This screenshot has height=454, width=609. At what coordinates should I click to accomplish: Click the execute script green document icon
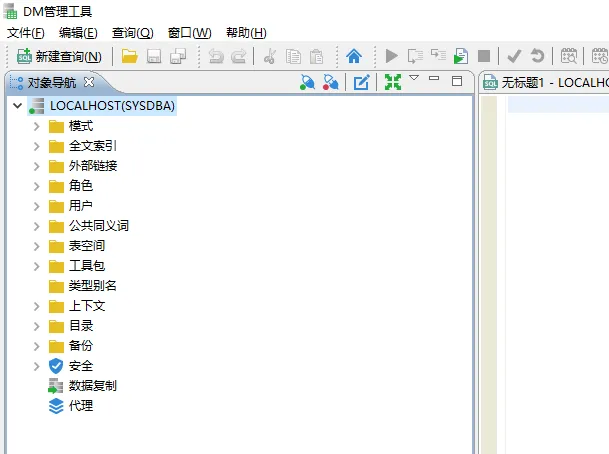[461, 56]
